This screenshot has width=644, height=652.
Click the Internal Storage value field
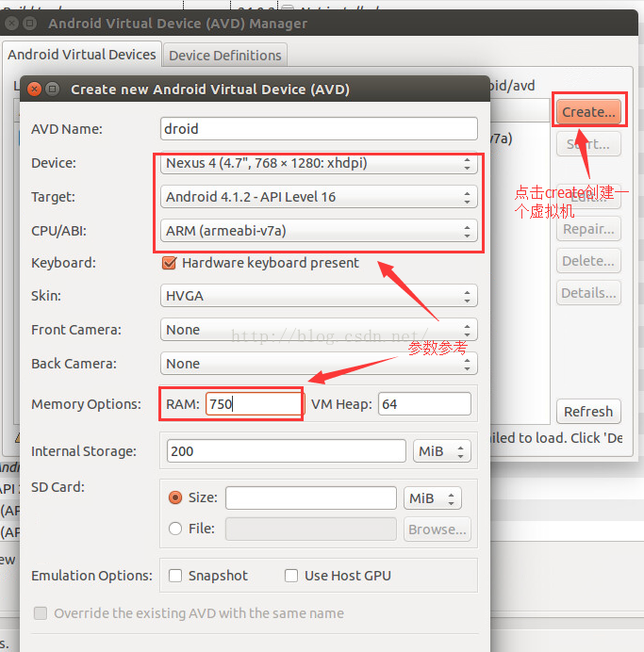coord(287,451)
